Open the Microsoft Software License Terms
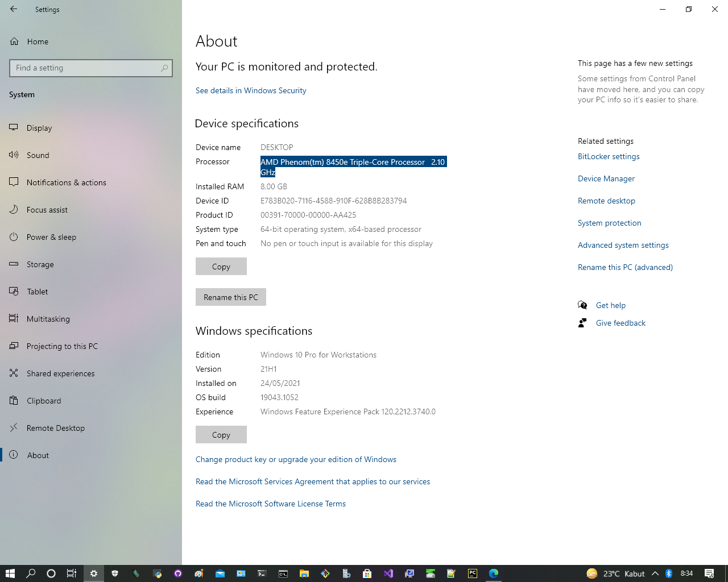 [x=271, y=504]
